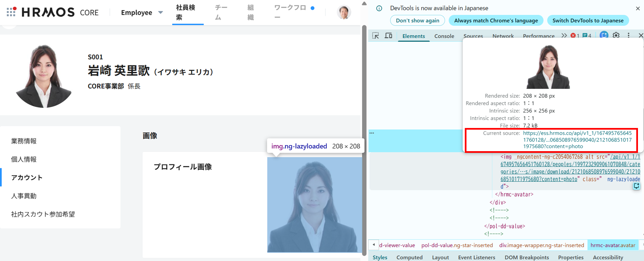Click the AI assistance icon in DevTools toolbar
The width and height of the screenshot is (644, 261).
[x=604, y=35]
